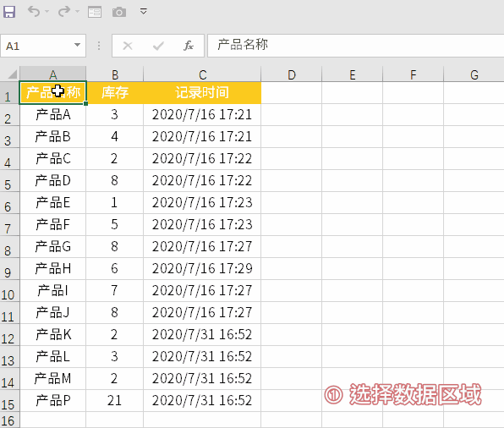This screenshot has width=504, height=428.
Task: Select the cell containing 产品M
Action: pos(53,379)
